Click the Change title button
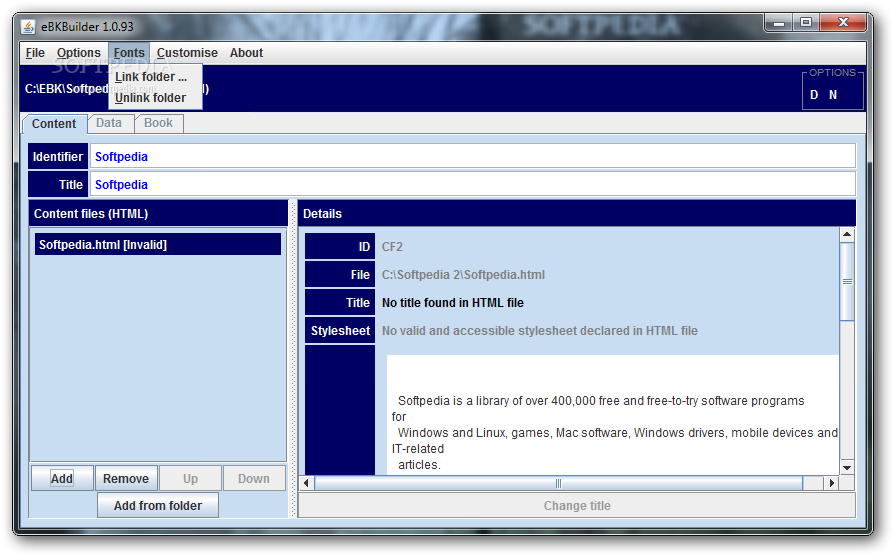 point(577,506)
